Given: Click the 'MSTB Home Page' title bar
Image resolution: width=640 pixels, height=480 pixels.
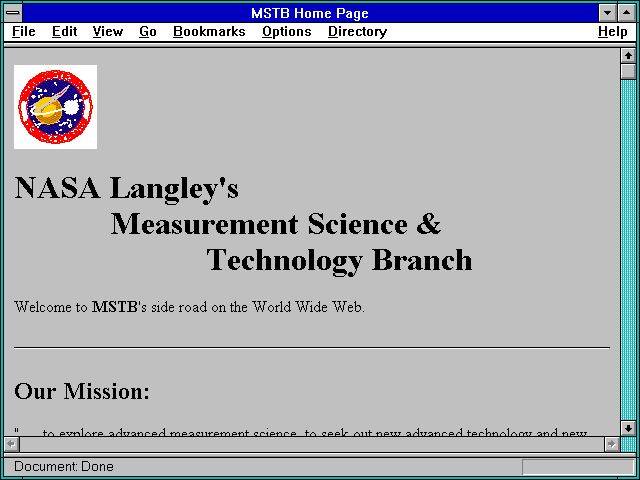Looking at the screenshot, I should point(310,13).
